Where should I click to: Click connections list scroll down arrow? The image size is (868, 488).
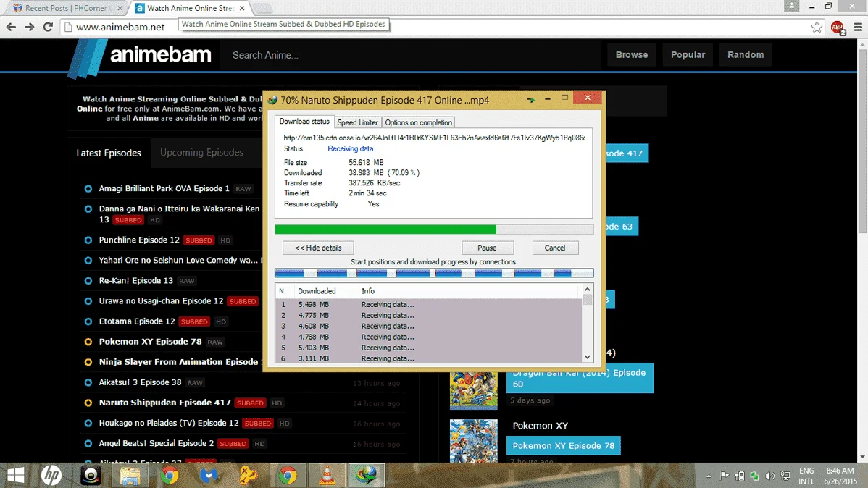tap(588, 358)
